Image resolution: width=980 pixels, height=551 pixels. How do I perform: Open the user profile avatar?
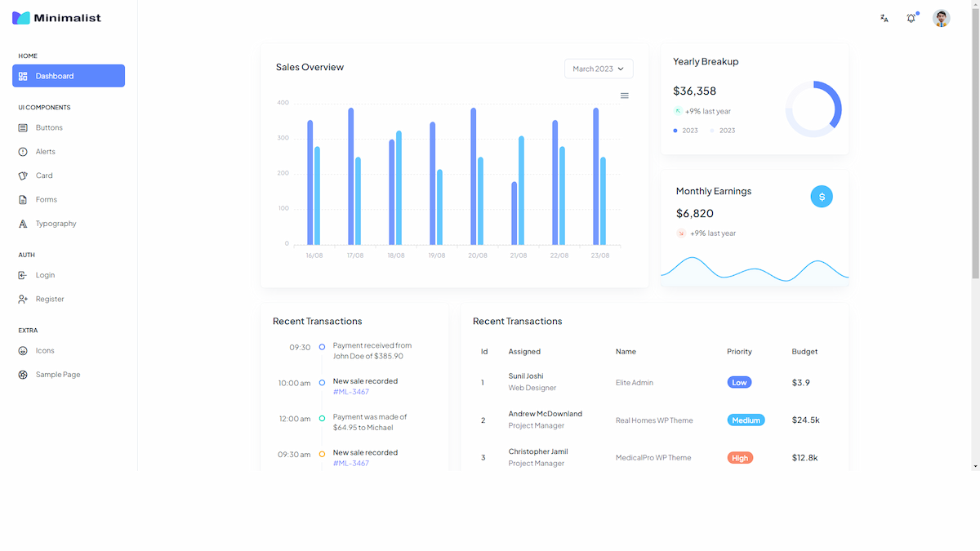[x=942, y=18]
